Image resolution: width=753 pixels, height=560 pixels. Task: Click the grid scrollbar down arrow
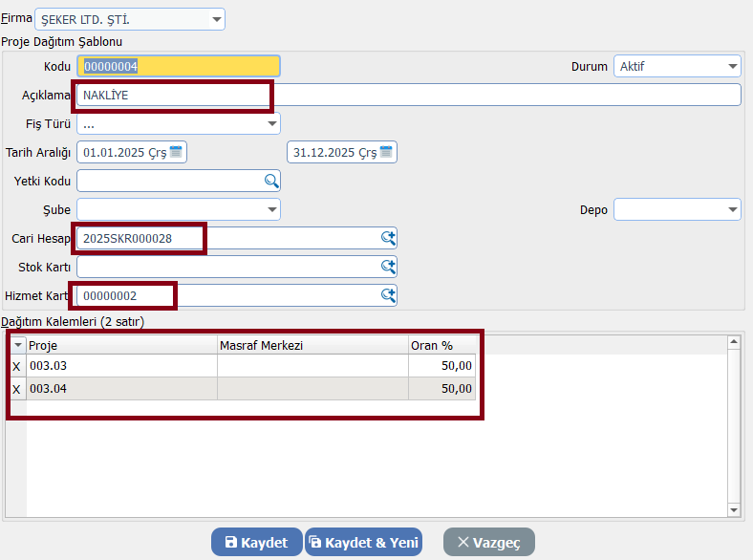(x=734, y=511)
